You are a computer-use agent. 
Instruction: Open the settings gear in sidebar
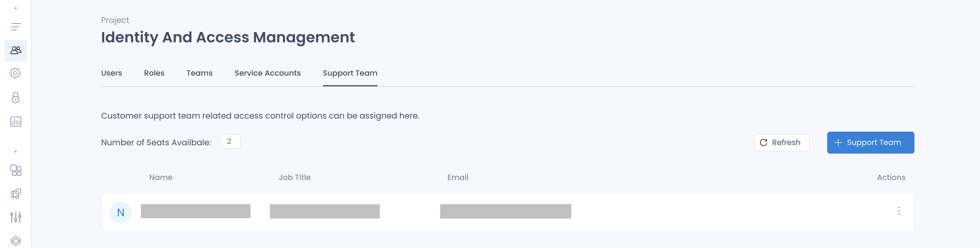(x=15, y=73)
